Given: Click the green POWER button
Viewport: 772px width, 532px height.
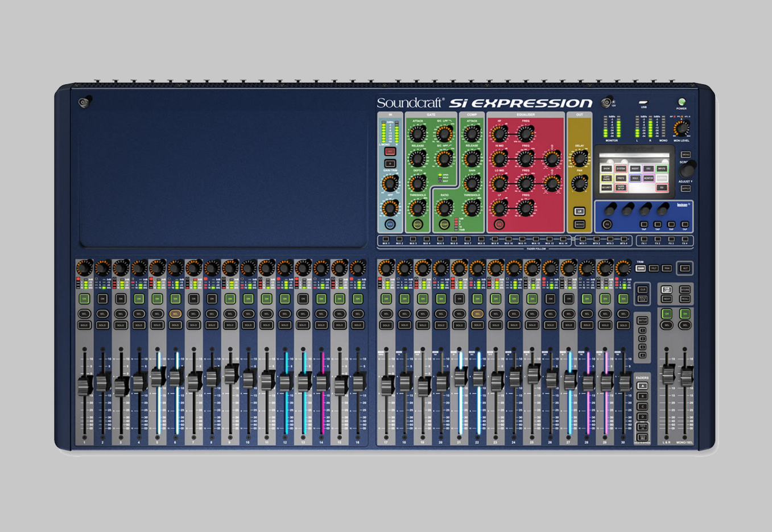Looking at the screenshot, I should pos(681,102).
